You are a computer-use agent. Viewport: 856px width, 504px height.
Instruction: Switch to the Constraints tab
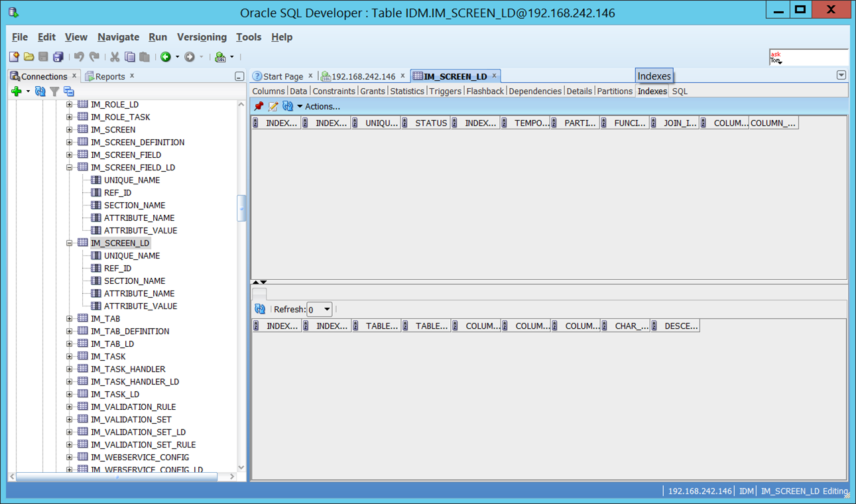(x=334, y=92)
